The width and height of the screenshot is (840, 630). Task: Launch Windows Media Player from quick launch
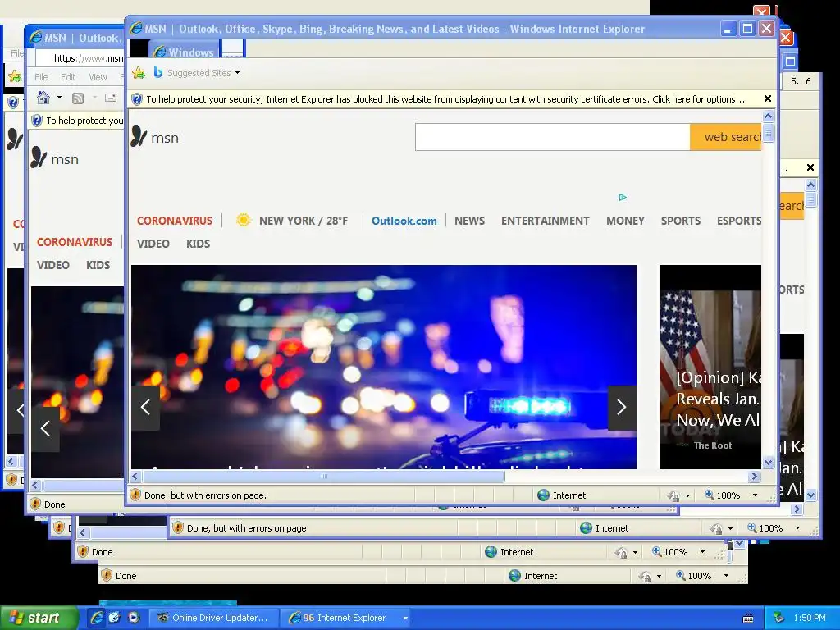pyautogui.click(x=134, y=618)
